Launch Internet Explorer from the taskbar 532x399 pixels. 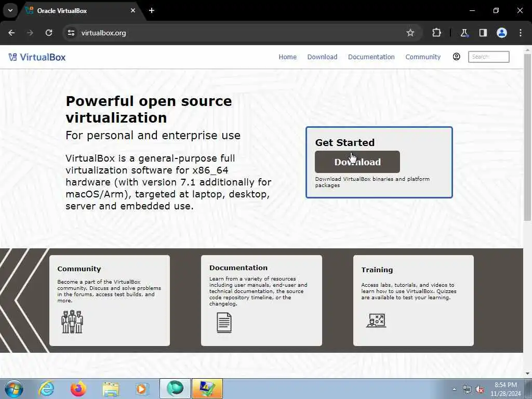(46, 389)
